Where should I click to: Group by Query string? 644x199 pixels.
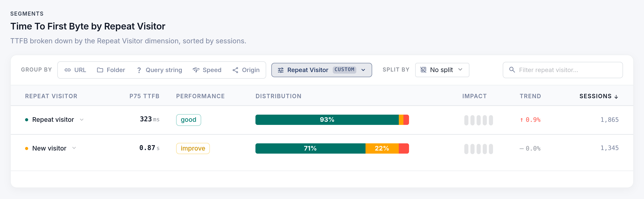point(159,70)
